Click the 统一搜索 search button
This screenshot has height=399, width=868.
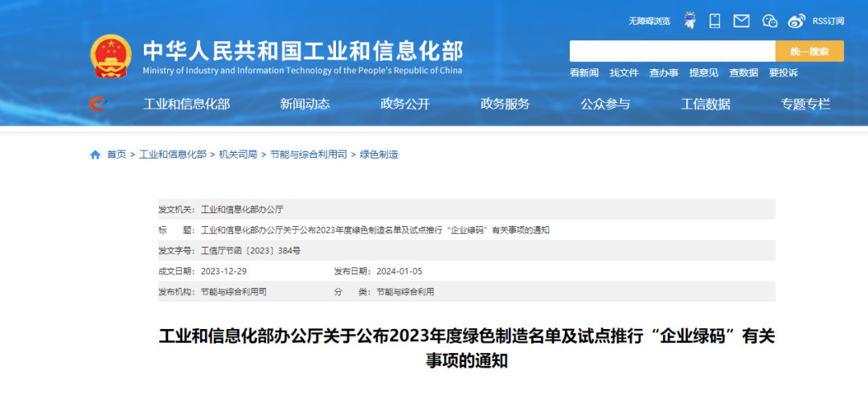[809, 51]
